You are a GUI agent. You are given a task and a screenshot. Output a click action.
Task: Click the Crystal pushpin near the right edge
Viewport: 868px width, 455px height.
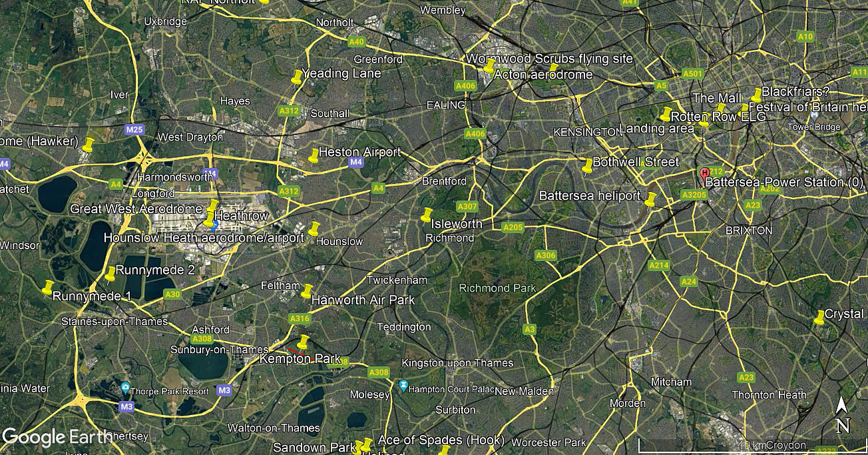819,318
